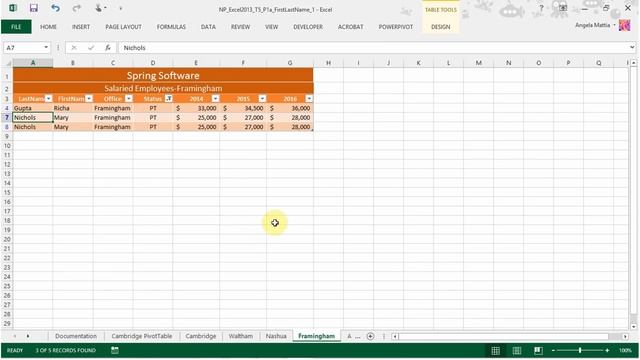
Task: Select row header 9
Action: click(7, 136)
